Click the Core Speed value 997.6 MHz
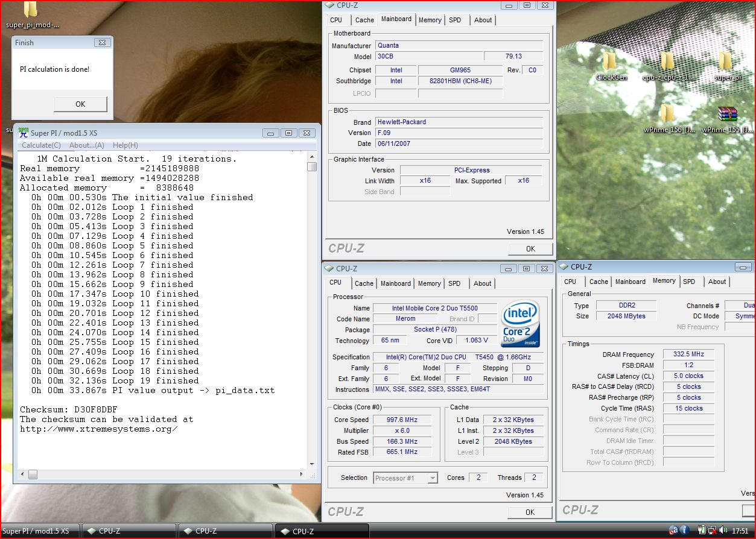This screenshot has height=539, width=756. tap(402, 420)
